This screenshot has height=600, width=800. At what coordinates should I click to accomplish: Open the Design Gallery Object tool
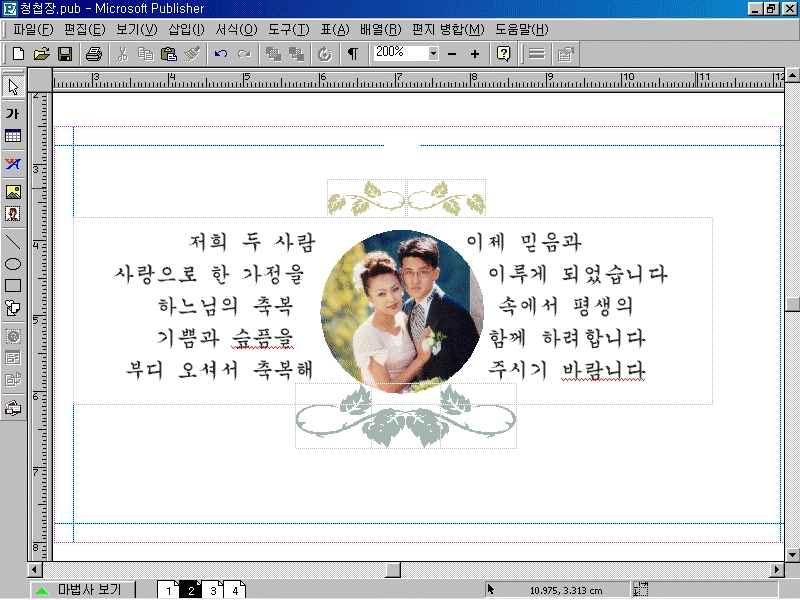13,408
